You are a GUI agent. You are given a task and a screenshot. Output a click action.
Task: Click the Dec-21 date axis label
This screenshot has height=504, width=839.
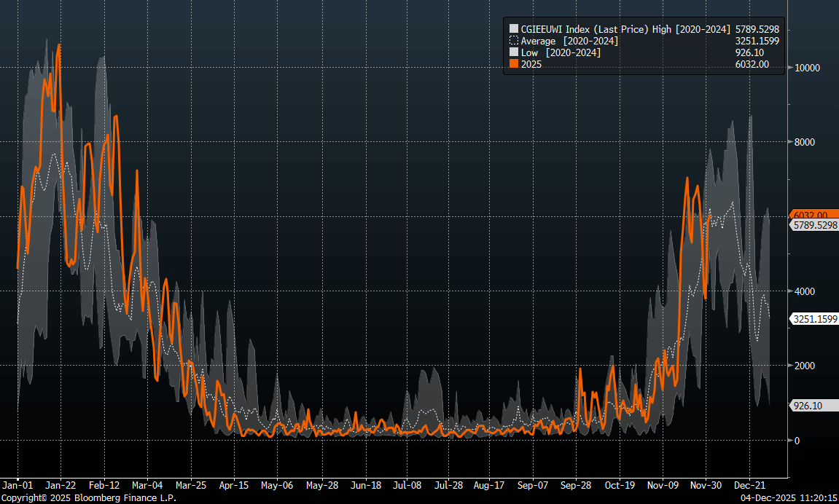click(749, 484)
